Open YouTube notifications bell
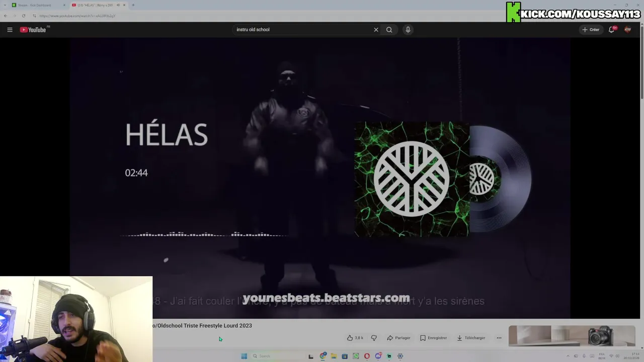This screenshot has height=362, width=644. [612, 30]
